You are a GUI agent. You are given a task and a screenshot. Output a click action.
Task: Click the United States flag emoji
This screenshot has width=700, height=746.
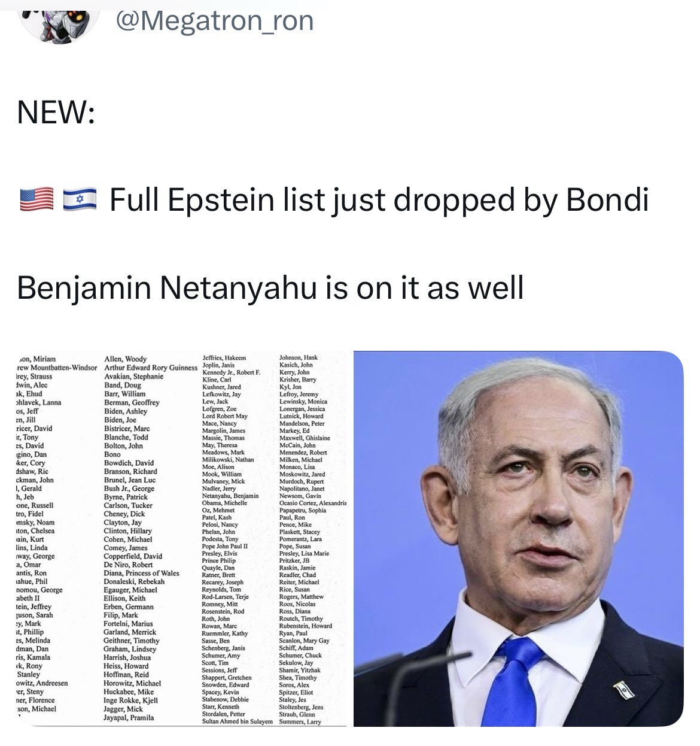(x=36, y=199)
